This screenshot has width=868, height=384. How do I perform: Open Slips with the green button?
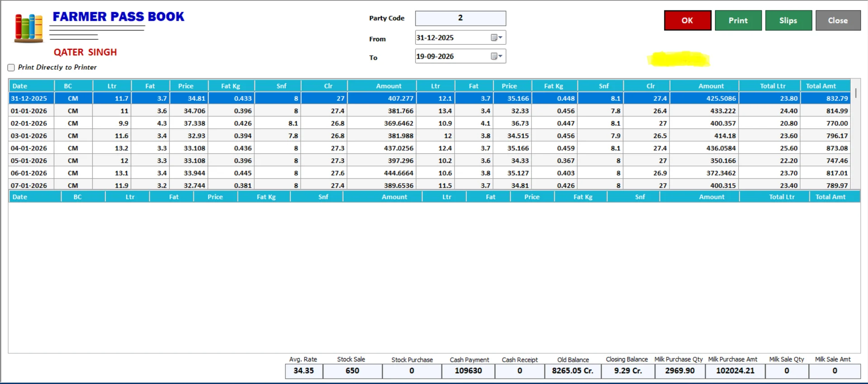[x=788, y=20]
